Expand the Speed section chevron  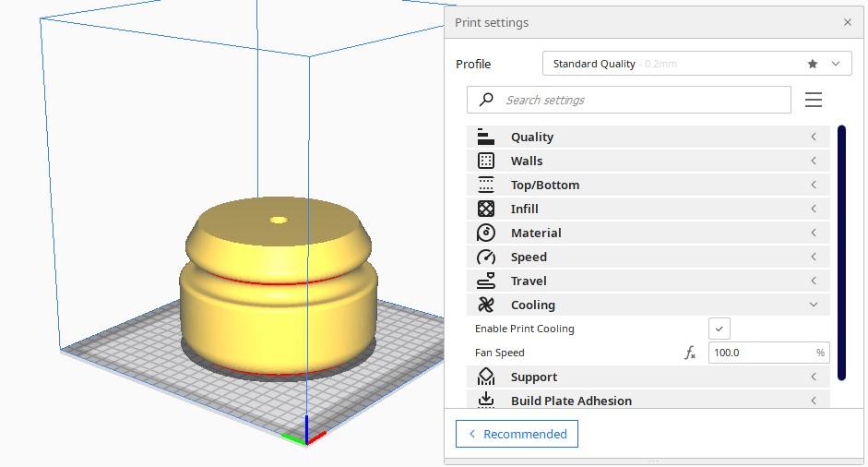[814, 257]
